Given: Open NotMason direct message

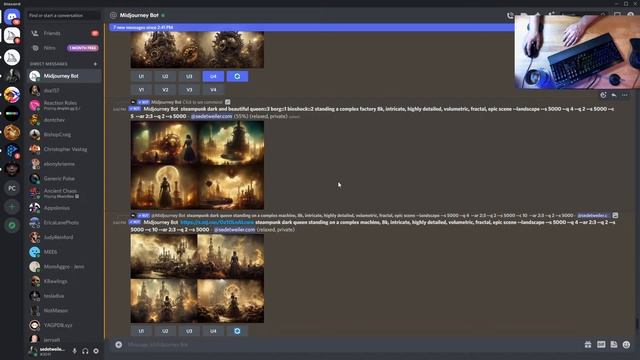Looking at the screenshot, I should (64, 310).
